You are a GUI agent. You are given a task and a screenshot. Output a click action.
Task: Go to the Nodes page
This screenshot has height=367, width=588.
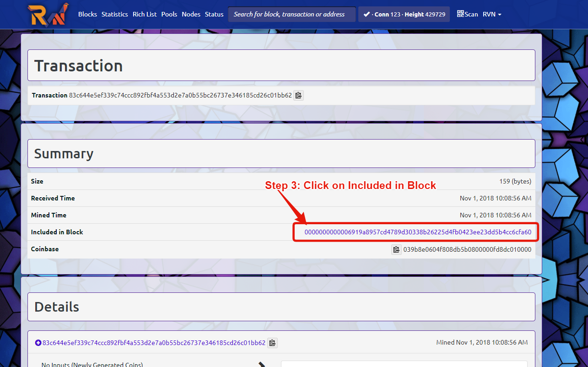(191, 14)
